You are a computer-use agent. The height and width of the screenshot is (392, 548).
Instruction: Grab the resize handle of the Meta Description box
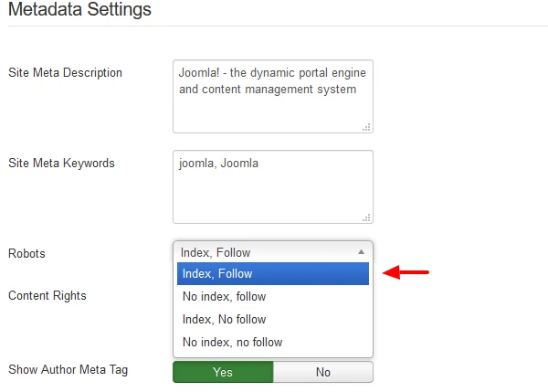click(366, 128)
